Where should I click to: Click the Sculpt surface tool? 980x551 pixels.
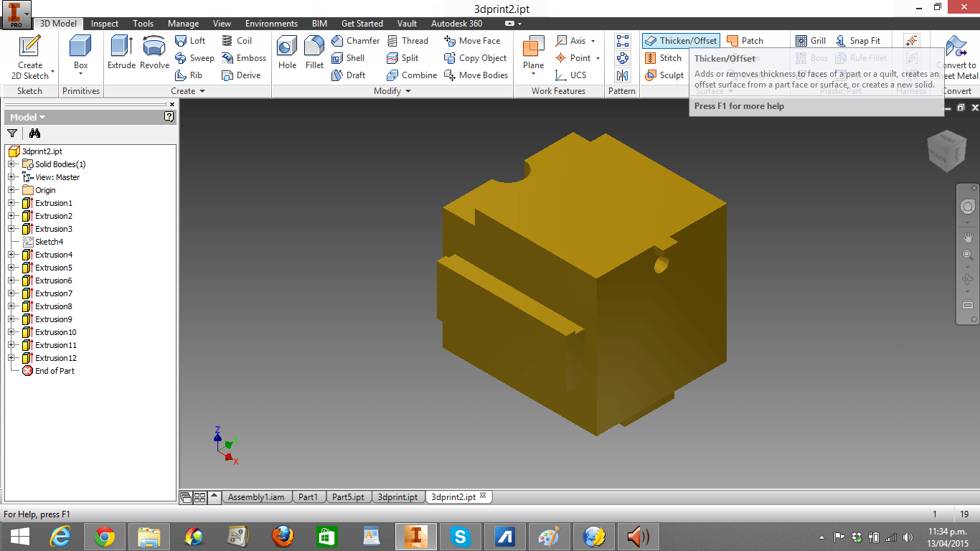coord(664,75)
